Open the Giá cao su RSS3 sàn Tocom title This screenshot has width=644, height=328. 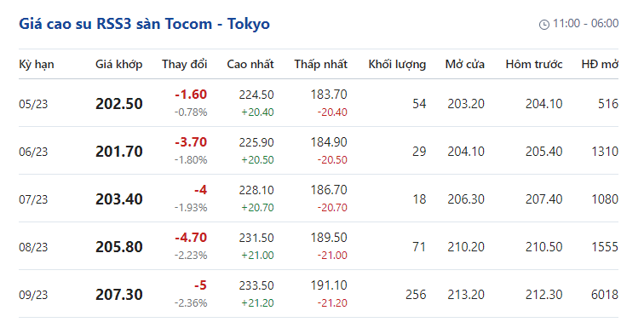144,24
